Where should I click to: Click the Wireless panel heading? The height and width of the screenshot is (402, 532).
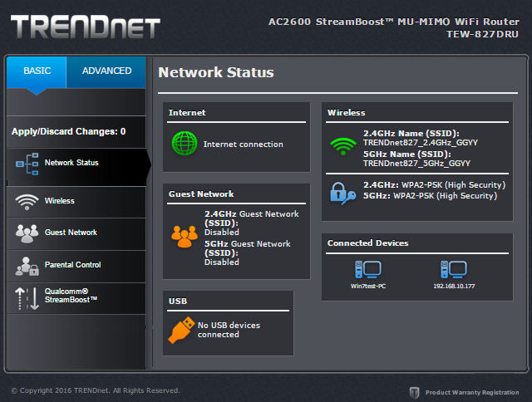(346, 112)
